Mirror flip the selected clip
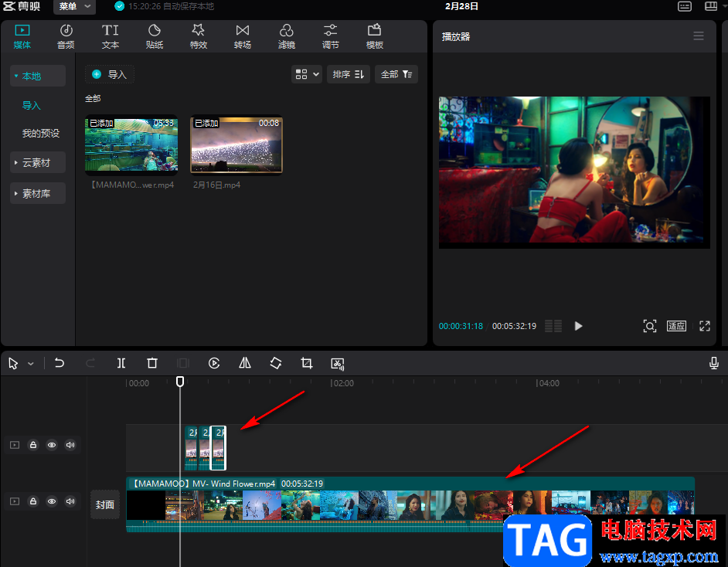This screenshot has height=567, width=728. click(x=245, y=363)
